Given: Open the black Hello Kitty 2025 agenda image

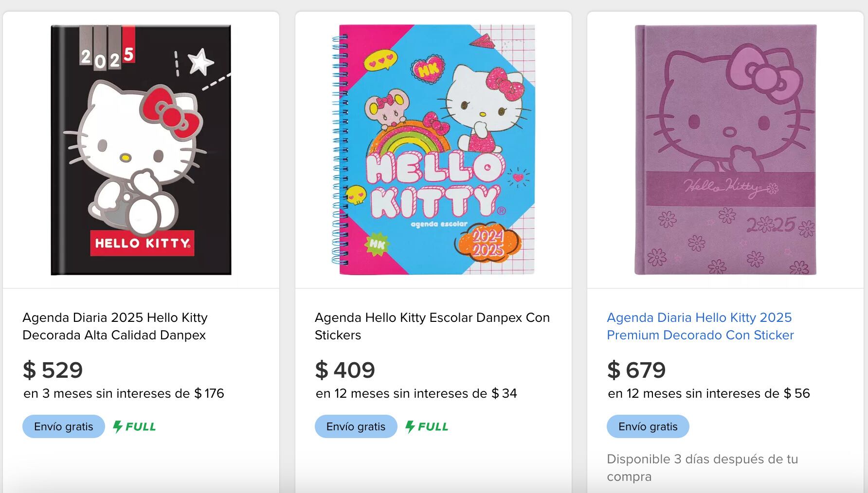Looking at the screenshot, I should pyautogui.click(x=141, y=150).
